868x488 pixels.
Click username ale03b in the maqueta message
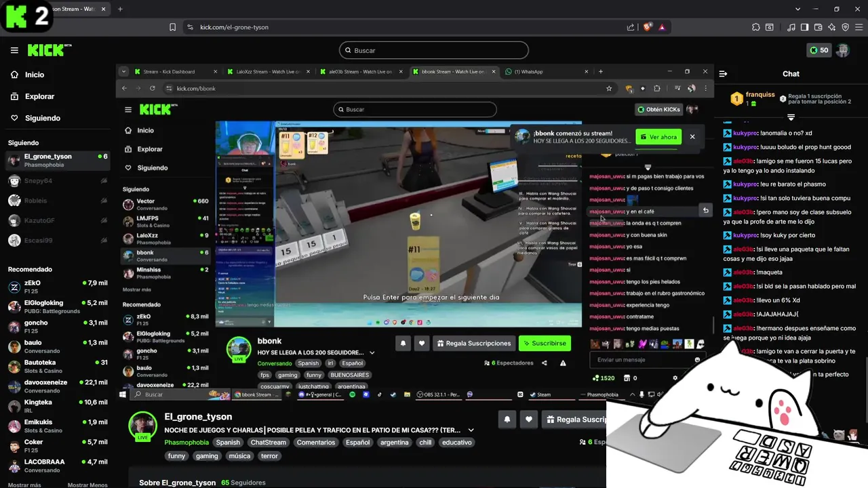coord(743,272)
